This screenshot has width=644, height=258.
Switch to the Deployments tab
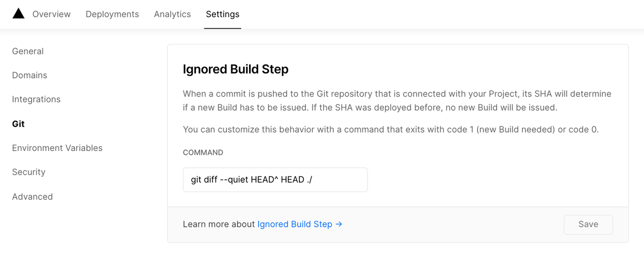112,15
